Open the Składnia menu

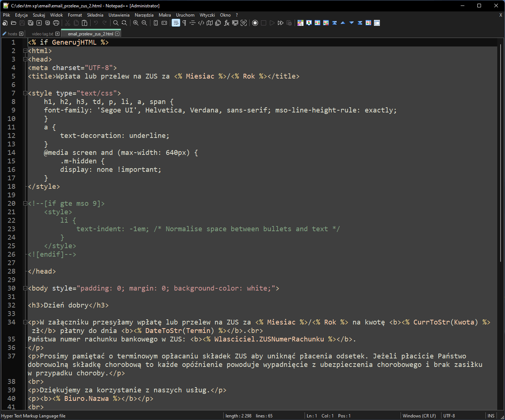95,15
